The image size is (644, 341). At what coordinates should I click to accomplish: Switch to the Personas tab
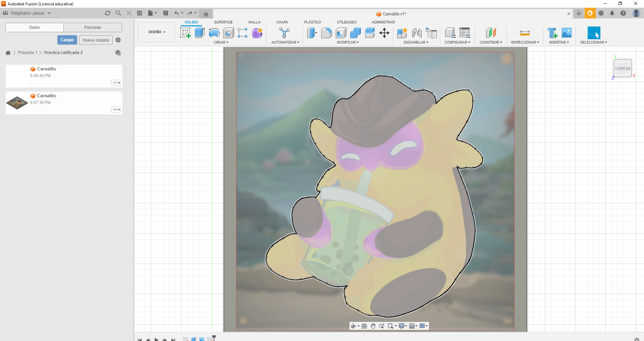click(x=93, y=27)
